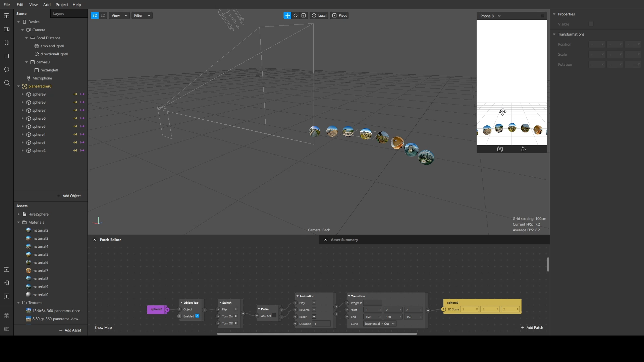Click the restart loop icon in sidebar
The height and width of the screenshot is (362, 644).
click(6, 69)
